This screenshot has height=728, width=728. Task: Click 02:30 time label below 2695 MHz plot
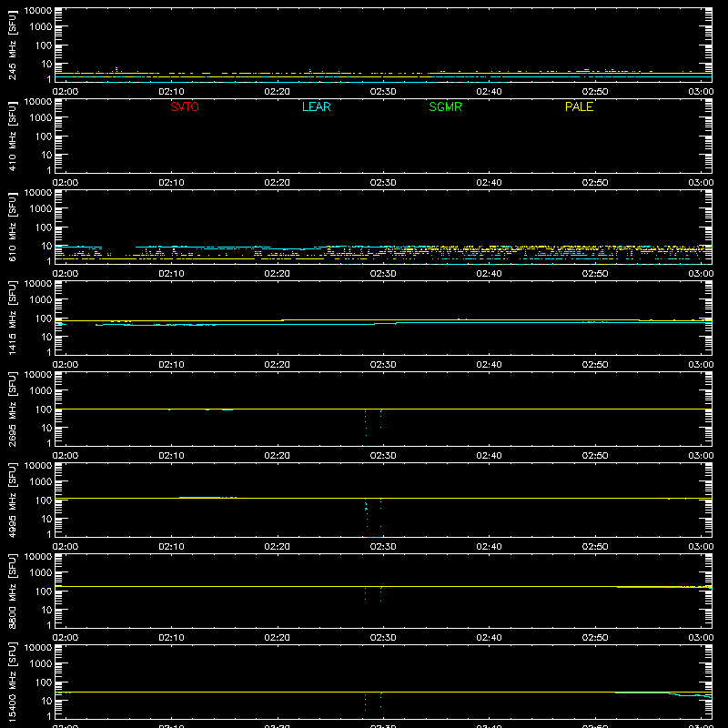[383, 456]
